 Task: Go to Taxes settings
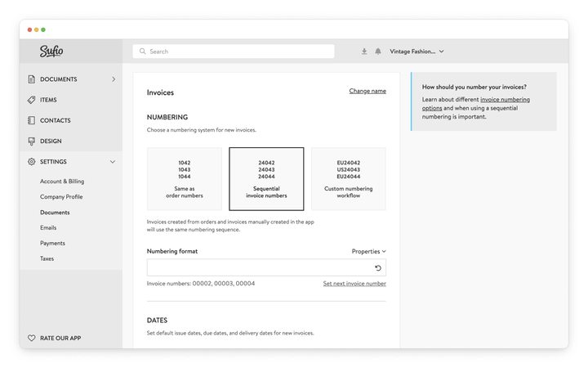pos(47,258)
